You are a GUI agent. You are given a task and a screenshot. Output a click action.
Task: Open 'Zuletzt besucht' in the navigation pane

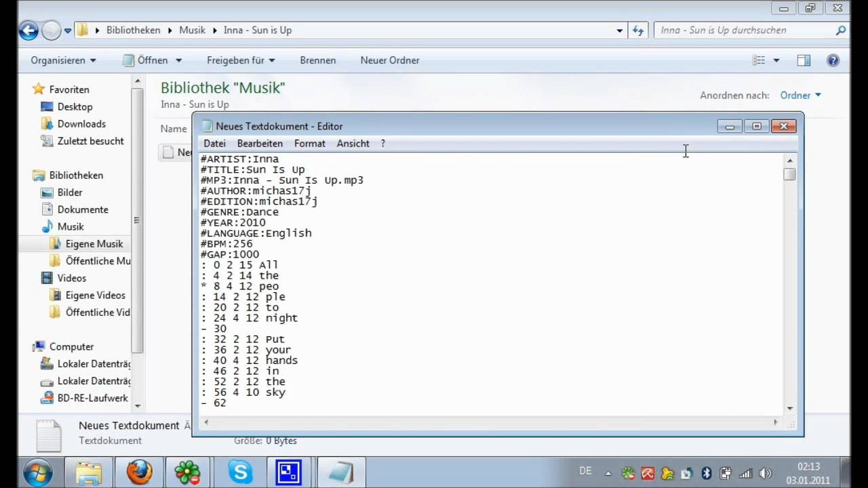coord(90,141)
